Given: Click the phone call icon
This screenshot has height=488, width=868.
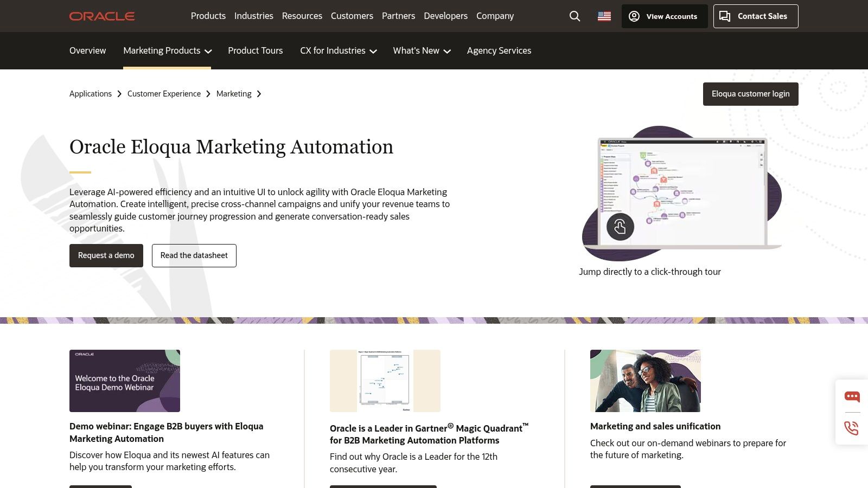Looking at the screenshot, I should coord(852,428).
